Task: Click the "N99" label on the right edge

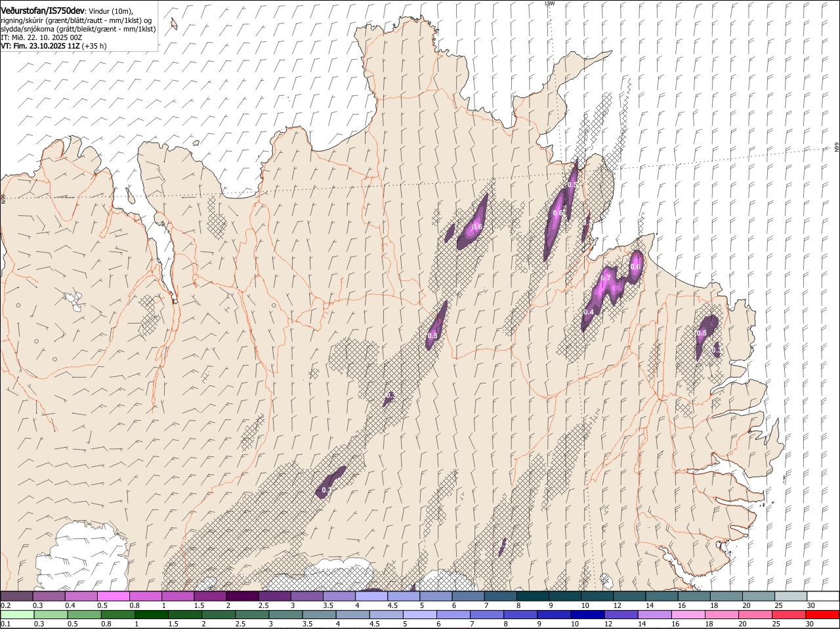Action: click(837, 148)
